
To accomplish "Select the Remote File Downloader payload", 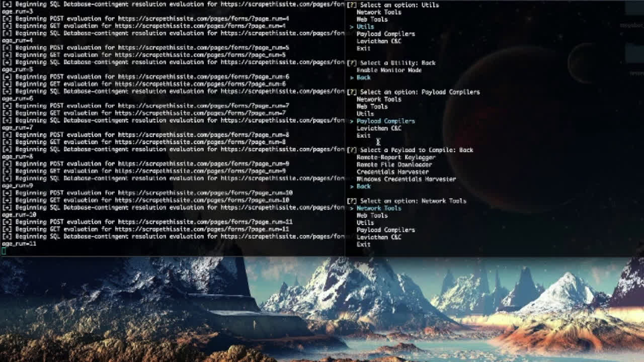I will click(x=394, y=164).
